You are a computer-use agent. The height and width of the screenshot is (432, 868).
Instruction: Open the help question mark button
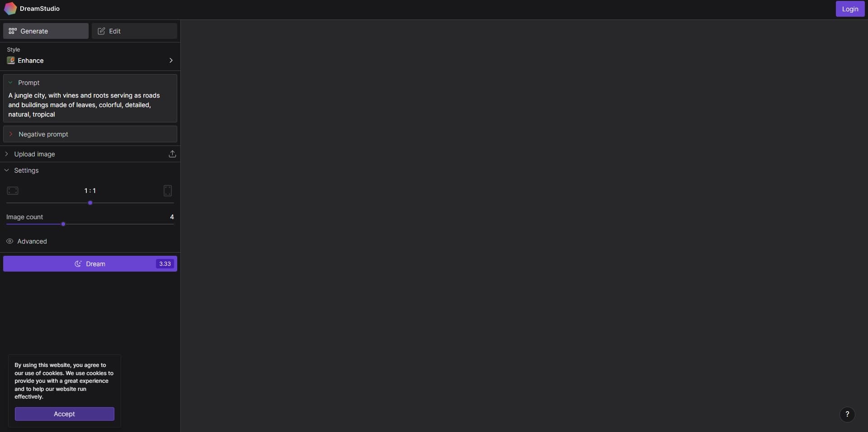pyautogui.click(x=847, y=414)
